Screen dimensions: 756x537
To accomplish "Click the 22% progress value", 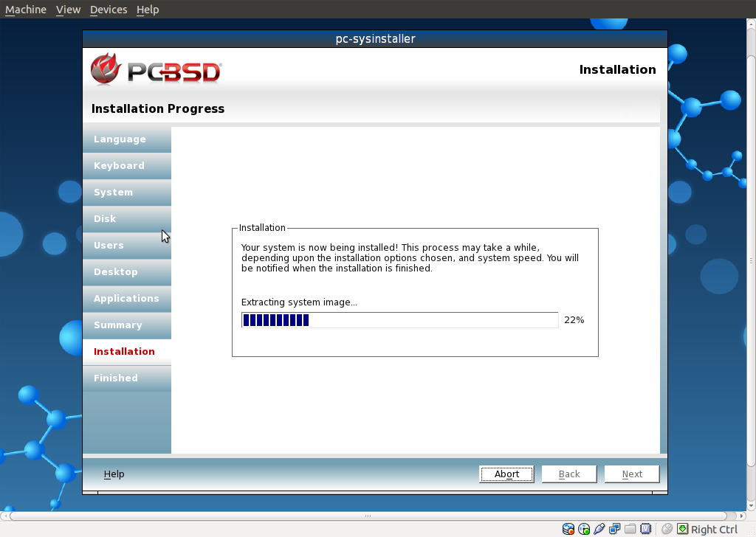I will [x=574, y=320].
